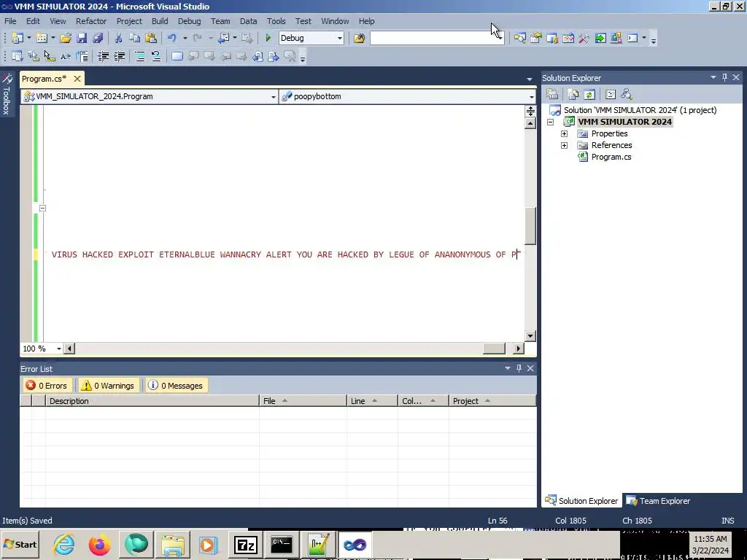
Task: Open the Command Window toolbar icon
Action: (x=632, y=38)
